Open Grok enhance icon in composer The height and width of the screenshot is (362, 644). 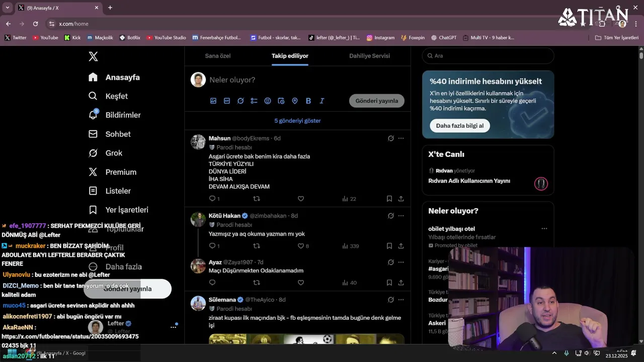(240, 101)
